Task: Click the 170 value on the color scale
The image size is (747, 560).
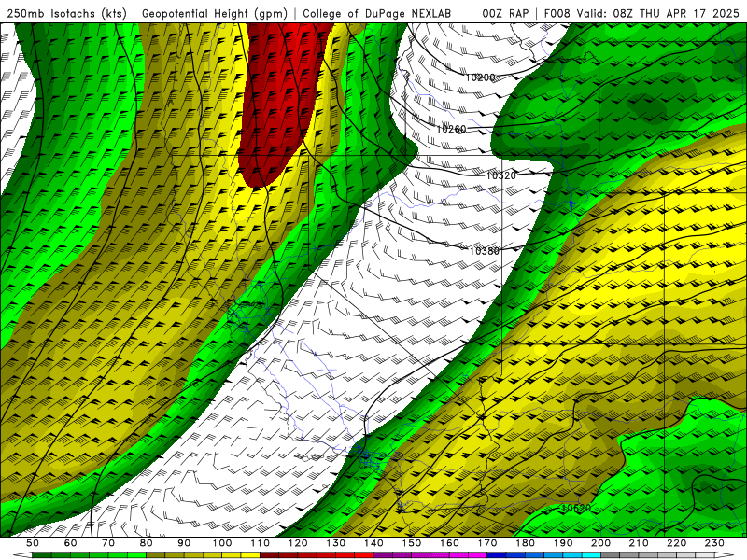Action: [x=487, y=543]
